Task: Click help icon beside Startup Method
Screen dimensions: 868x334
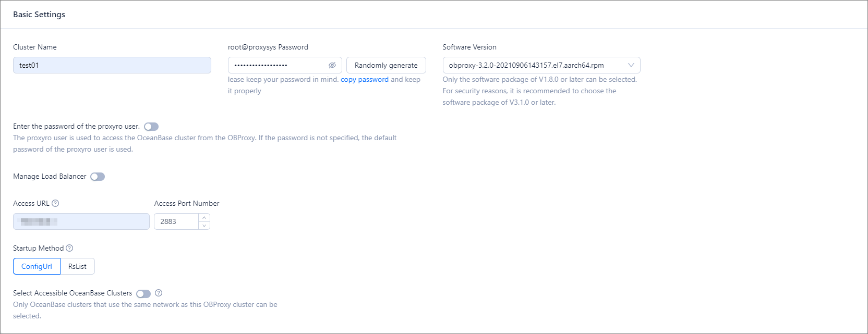Action: 69,248
